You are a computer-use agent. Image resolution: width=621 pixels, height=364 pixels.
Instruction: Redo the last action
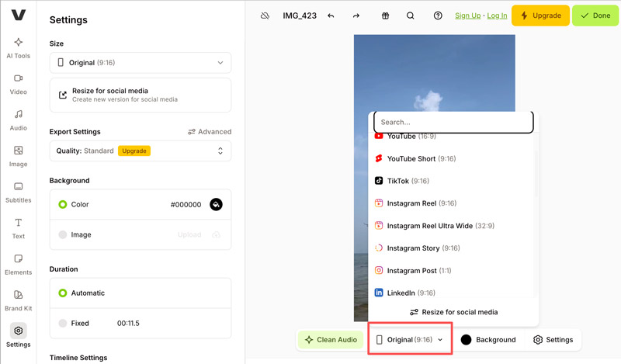pyautogui.click(x=356, y=16)
